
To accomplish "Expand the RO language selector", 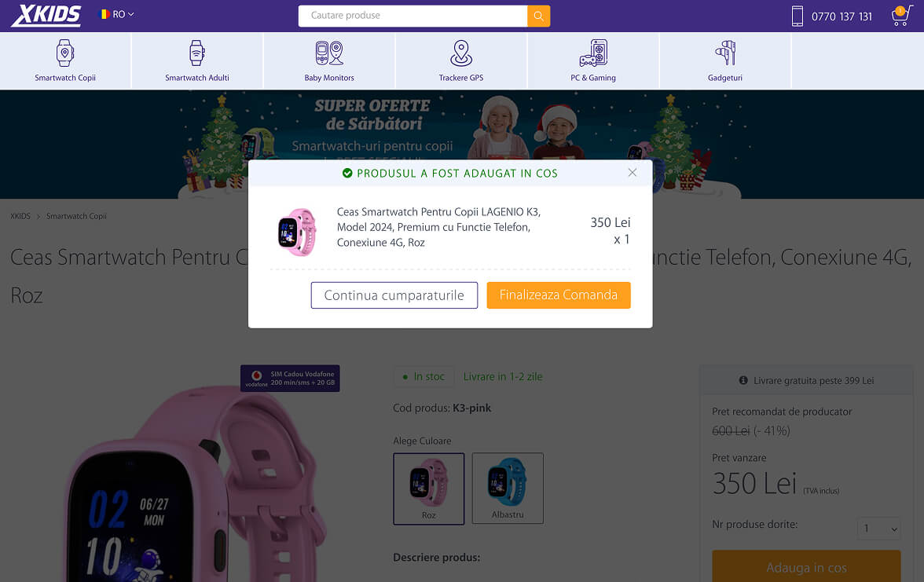I will (x=118, y=14).
